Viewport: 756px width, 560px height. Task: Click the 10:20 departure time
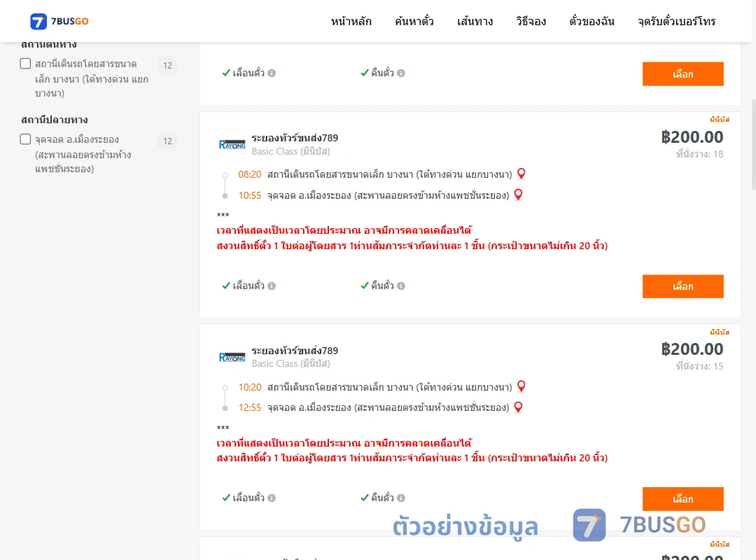click(x=250, y=387)
